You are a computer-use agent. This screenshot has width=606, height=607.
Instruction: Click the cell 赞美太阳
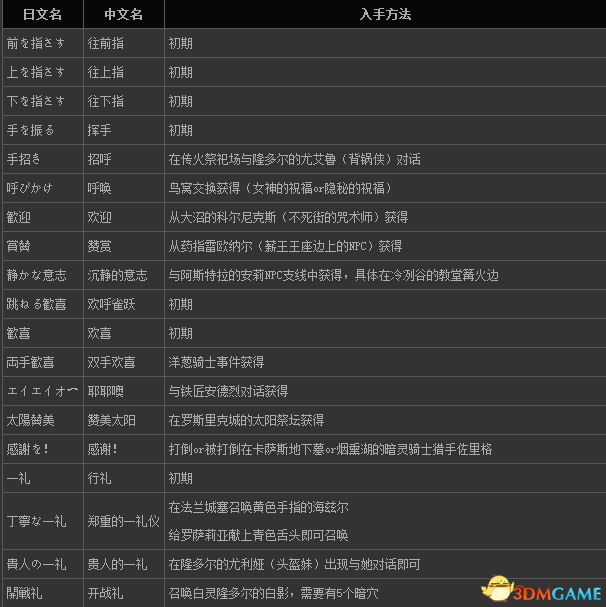click(124, 420)
